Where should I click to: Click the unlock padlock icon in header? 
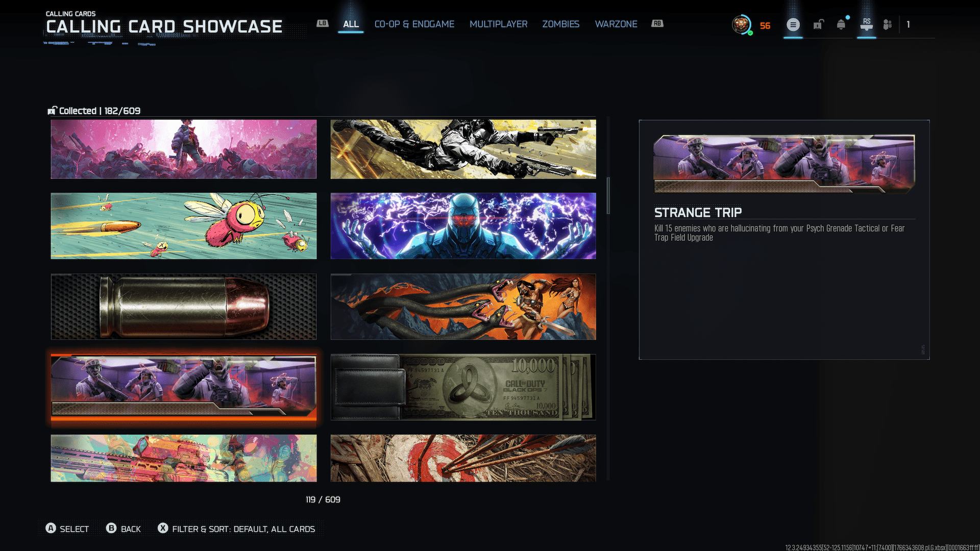pyautogui.click(x=818, y=24)
